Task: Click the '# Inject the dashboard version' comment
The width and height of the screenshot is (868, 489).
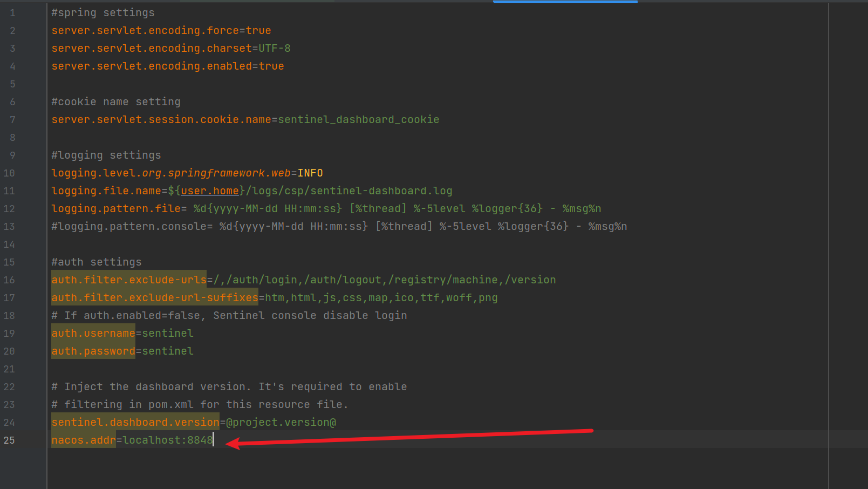Action: 229,387
